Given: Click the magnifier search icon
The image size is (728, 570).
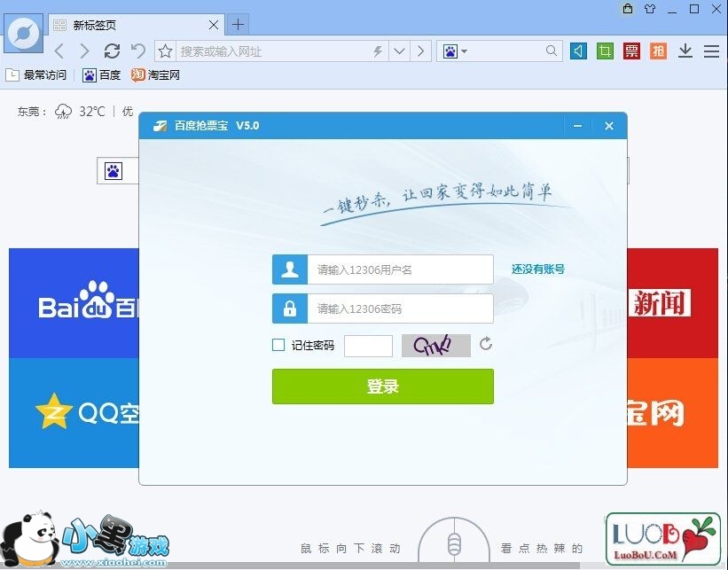Looking at the screenshot, I should tap(552, 51).
